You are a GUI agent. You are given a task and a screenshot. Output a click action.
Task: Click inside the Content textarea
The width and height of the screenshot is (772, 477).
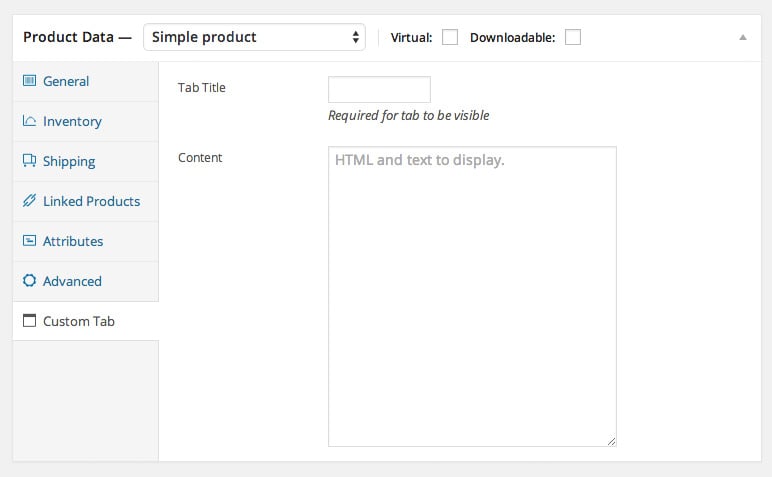472,296
